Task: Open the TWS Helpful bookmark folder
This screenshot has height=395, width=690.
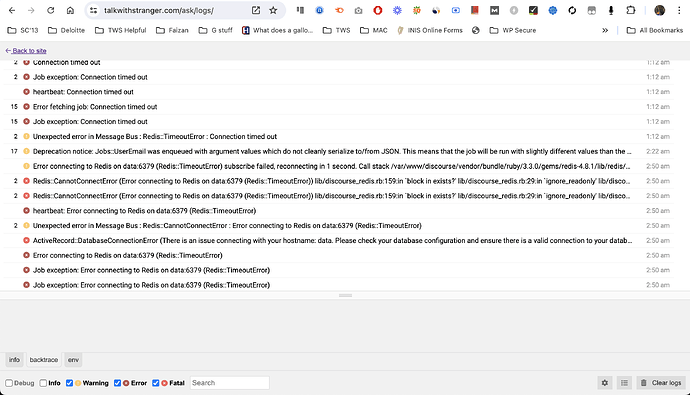Action: click(x=121, y=30)
